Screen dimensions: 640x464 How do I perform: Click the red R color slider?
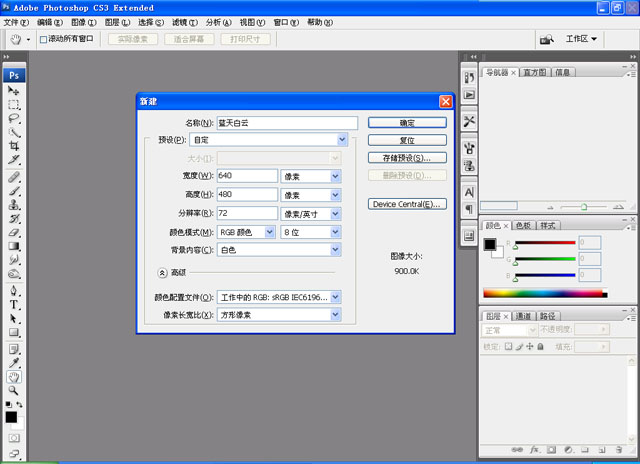point(545,243)
